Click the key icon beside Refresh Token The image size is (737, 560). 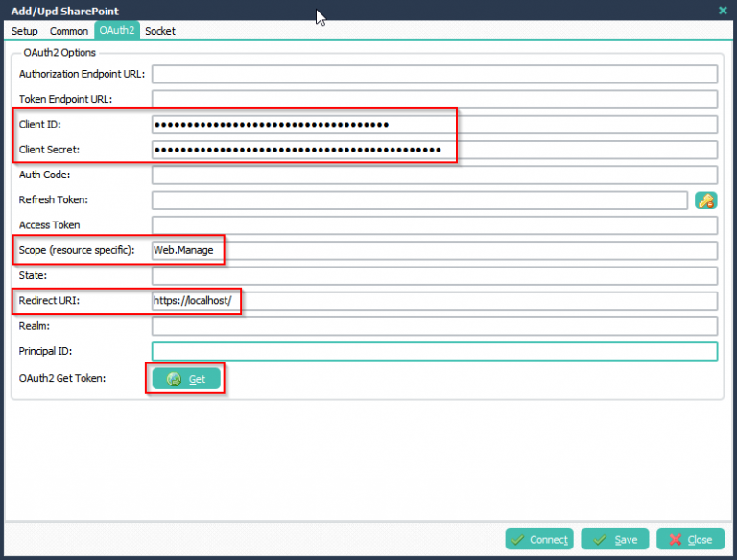click(705, 200)
